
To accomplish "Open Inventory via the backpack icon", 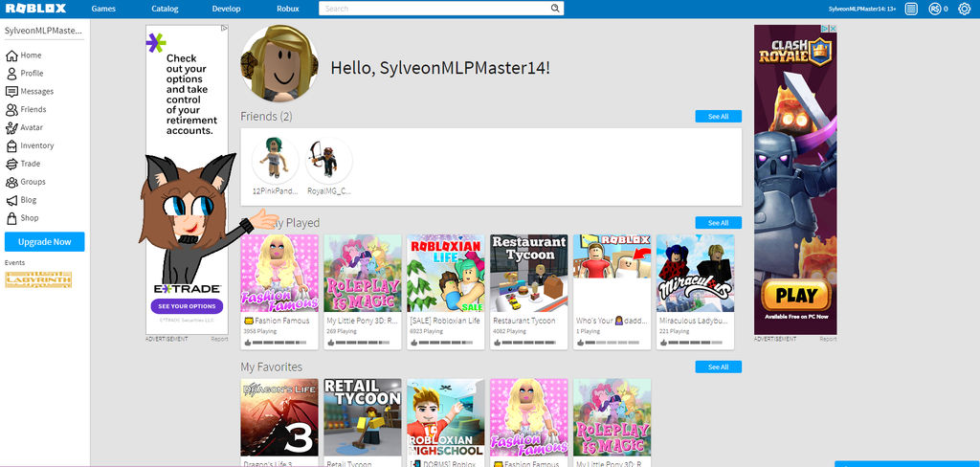I will click(11, 146).
